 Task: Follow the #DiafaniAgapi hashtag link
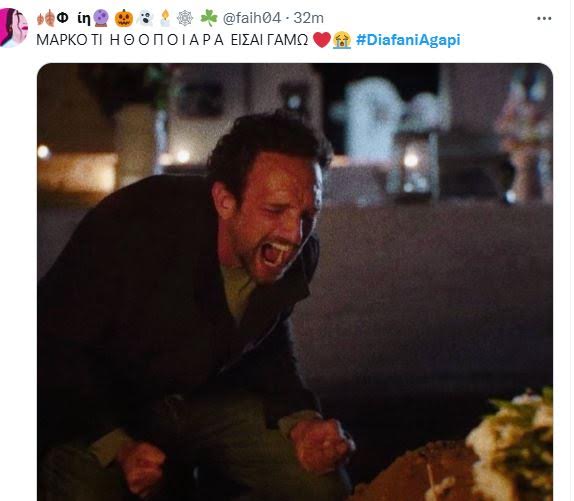(x=408, y=40)
